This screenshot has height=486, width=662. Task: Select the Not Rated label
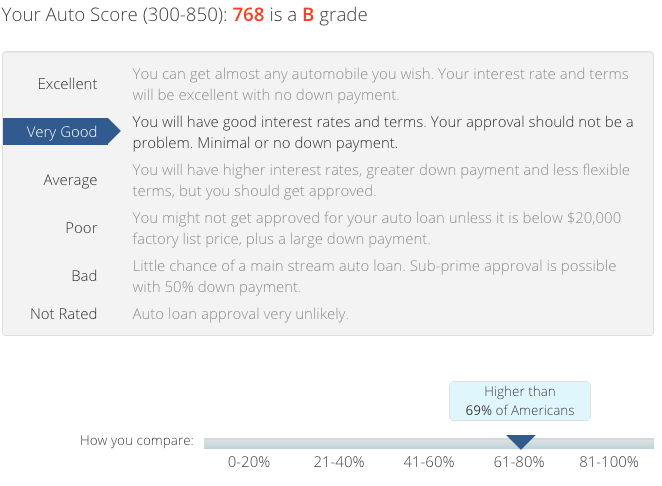[x=63, y=314]
